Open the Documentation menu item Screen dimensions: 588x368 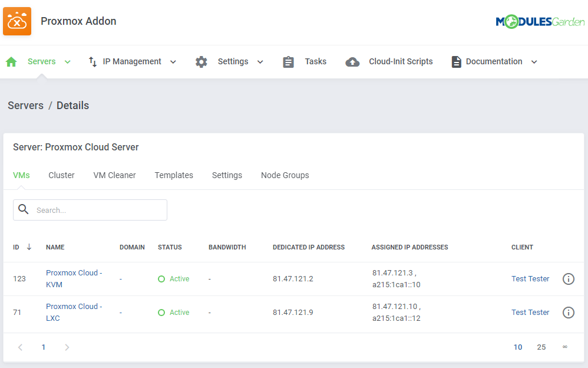coord(494,61)
